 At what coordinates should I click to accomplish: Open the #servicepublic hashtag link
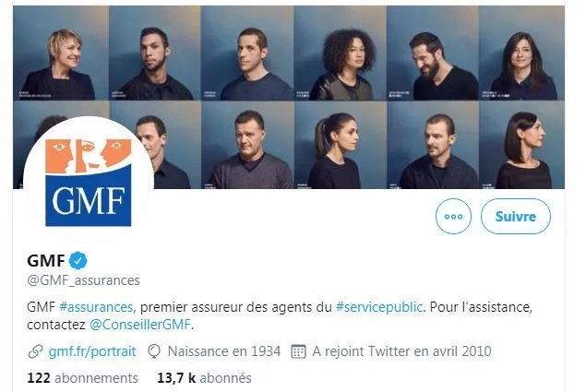click(380, 306)
